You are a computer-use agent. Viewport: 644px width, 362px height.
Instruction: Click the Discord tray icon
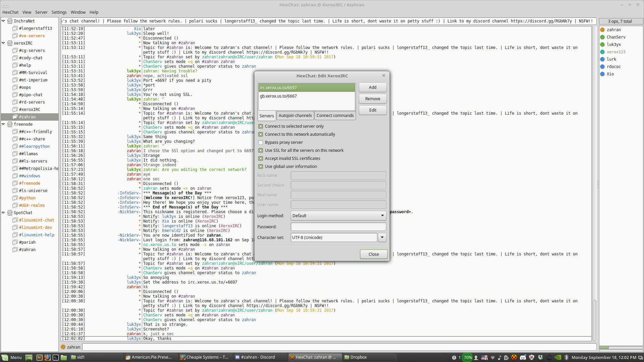click(x=523, y=357)
